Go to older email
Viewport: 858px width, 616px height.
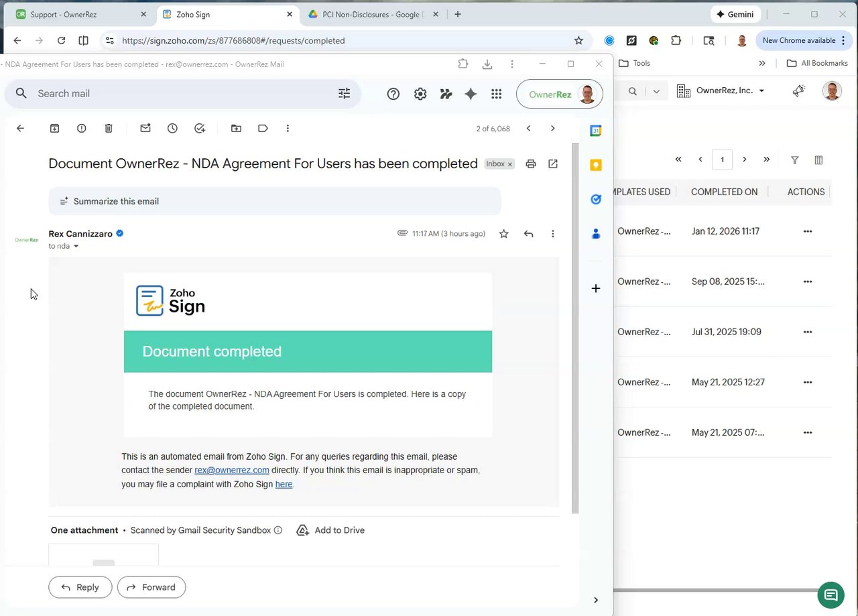552,128
